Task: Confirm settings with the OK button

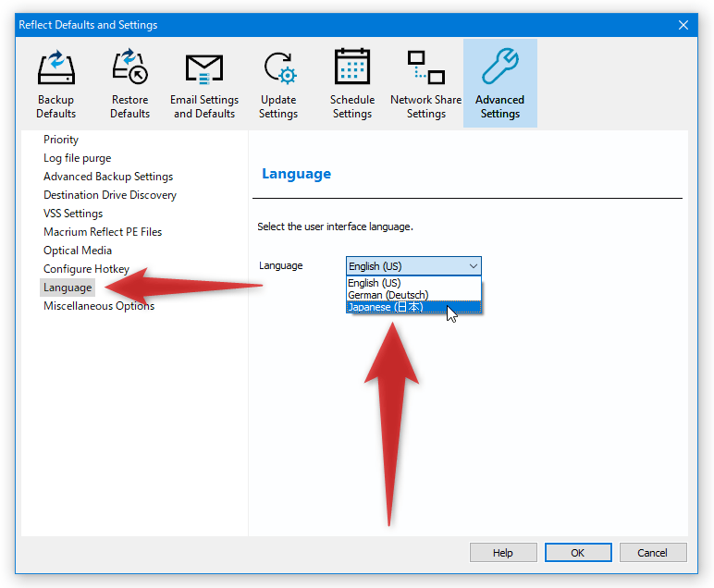Action: [578, 553]
